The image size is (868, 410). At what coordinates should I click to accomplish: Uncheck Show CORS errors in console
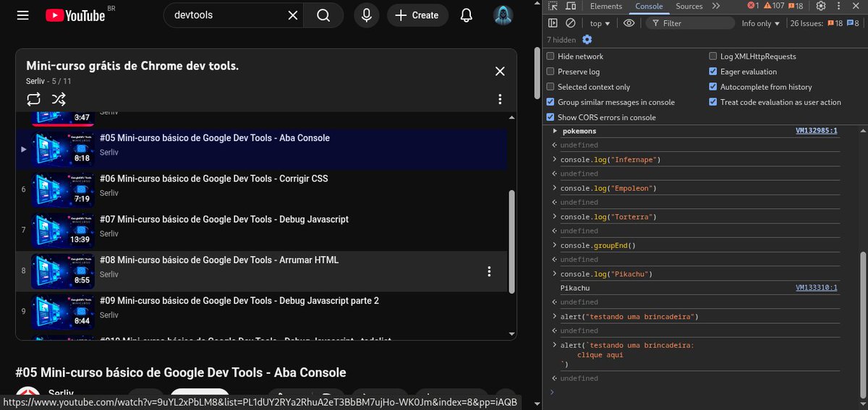click(x=550, y=117)
